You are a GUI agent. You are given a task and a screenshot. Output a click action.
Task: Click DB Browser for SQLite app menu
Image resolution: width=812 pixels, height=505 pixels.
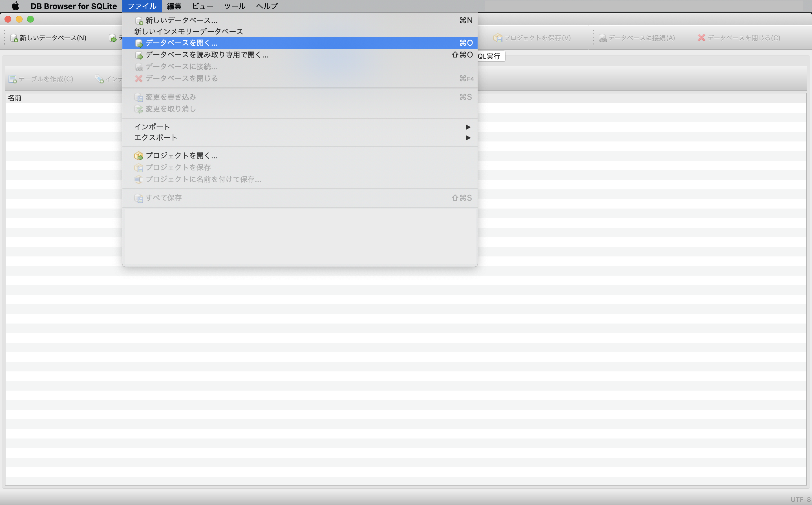[x=74, y=6]
